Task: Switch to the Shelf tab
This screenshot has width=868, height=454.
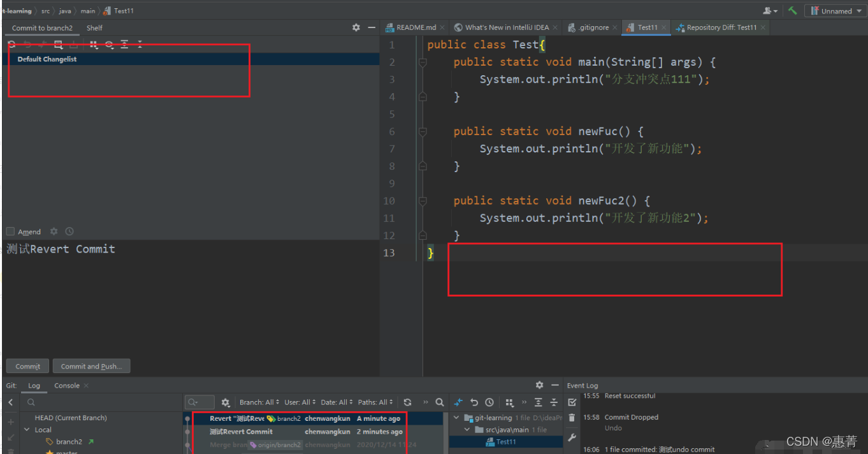Action: click(94, 28)
